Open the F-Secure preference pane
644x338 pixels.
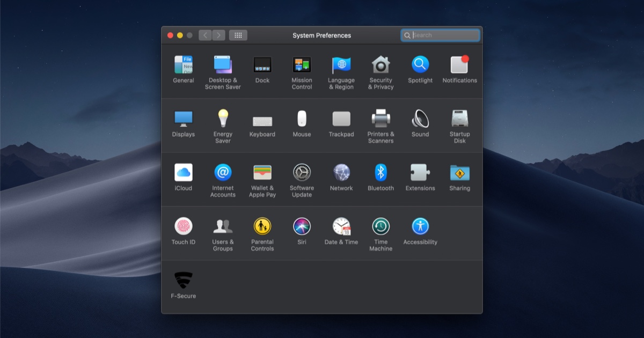pyautogui.click(x=183, y=281)
